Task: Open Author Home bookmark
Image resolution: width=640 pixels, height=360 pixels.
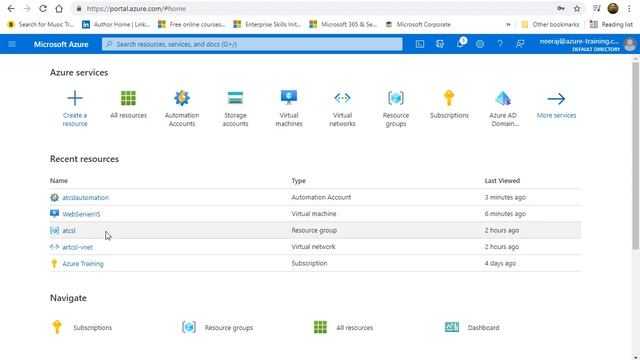Action: pos(116,24)
